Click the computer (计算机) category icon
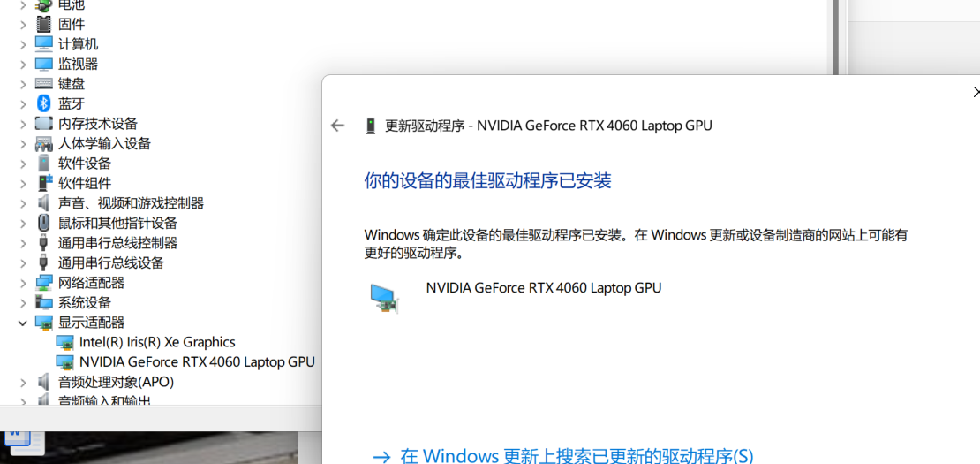Screen dimensions: 980x464 point(44,44)
